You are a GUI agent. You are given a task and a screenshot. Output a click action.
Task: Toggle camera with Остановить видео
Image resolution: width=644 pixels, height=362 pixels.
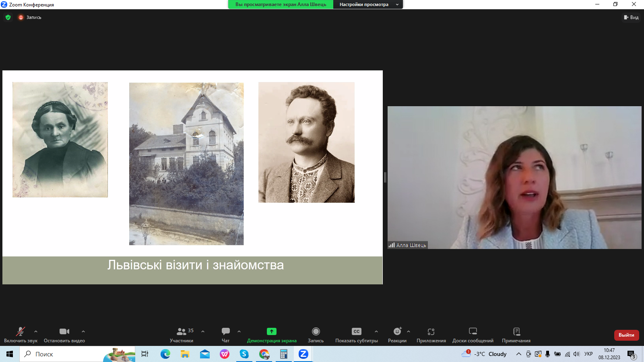point(64,332)
